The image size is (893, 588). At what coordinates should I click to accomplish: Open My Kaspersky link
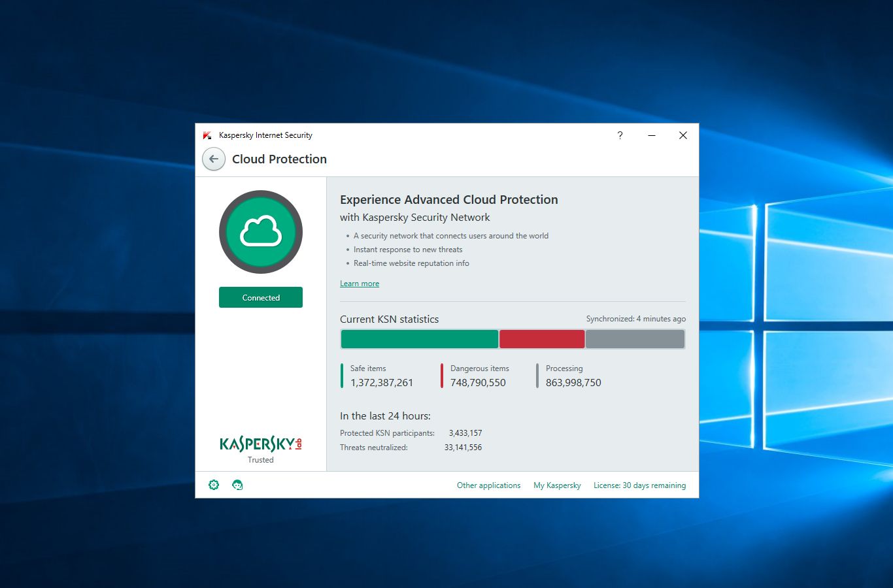(557, 485)
